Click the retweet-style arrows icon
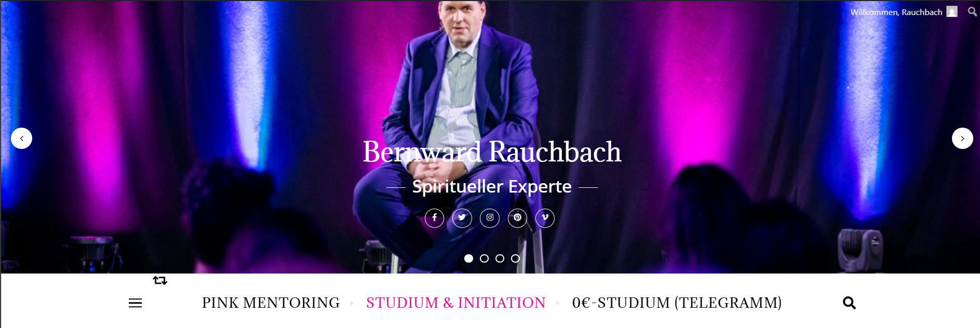Image resolution: width=980 pixels, height=328 pixels. pos(160,280)
